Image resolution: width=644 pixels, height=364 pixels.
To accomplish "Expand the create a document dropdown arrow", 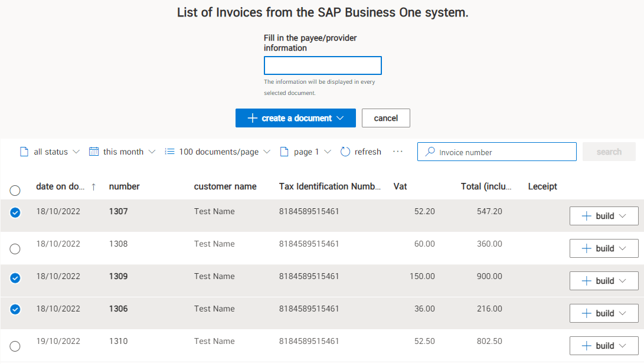I will (x=341, y=118).
